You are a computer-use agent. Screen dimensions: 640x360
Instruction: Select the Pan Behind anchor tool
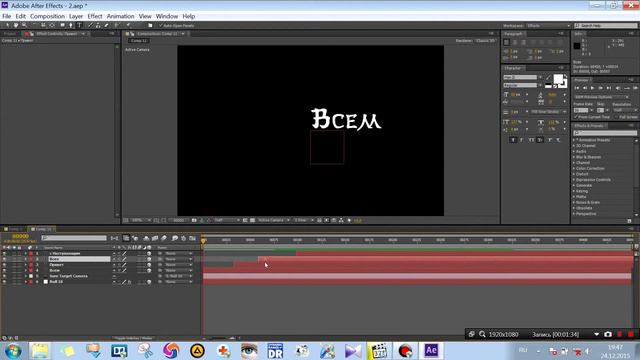click(52, 25)
